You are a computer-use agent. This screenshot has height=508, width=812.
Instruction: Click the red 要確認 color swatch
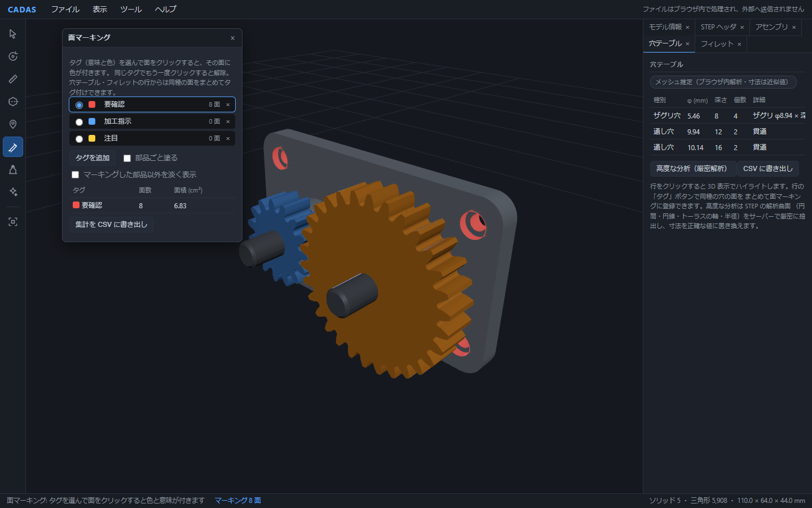[92, 104]
